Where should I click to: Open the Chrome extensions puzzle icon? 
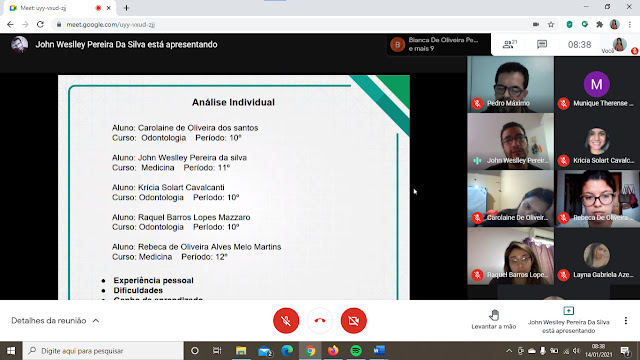599,24
